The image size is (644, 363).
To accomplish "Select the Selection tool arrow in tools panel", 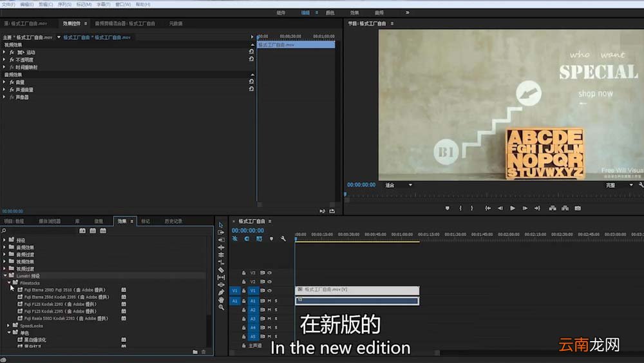I will (221, 225).
